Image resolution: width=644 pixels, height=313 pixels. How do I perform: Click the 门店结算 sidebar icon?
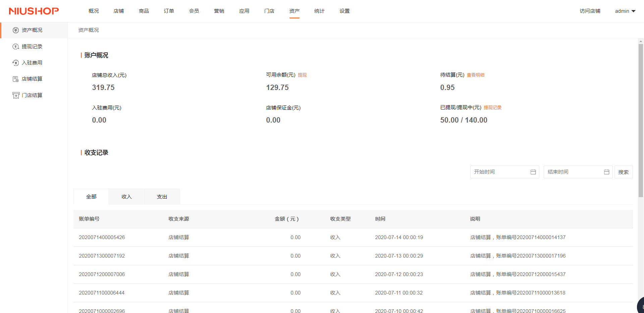tap(16, 95)
